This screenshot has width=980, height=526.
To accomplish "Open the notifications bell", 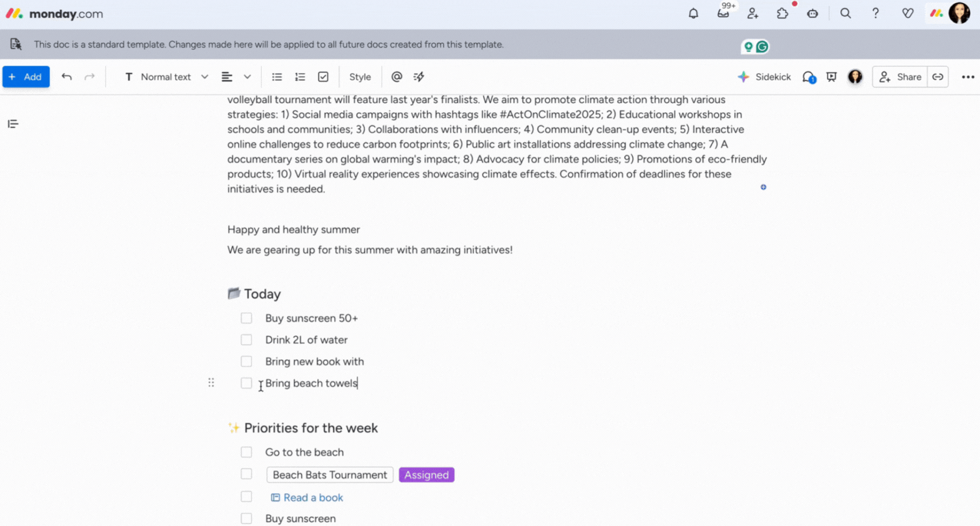I will click(x=693, y=14).
